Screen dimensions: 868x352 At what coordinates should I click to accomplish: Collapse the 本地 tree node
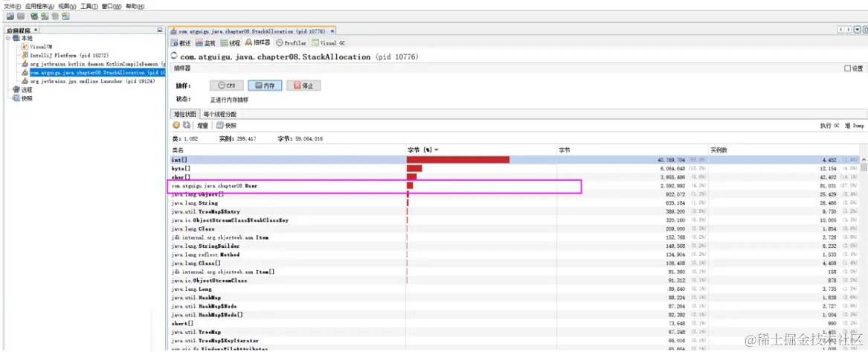(8, 38)
